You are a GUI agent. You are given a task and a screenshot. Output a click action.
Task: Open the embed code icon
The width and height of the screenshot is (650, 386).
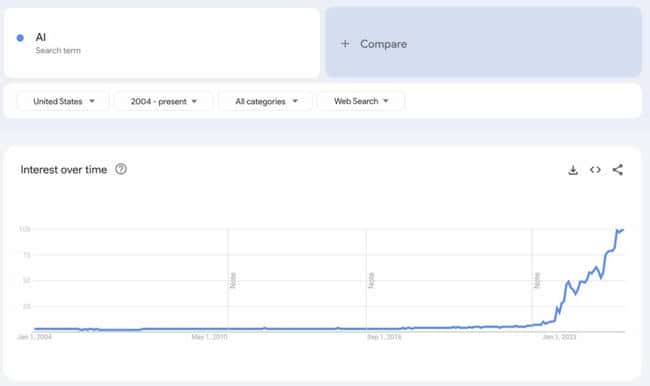point(595,170)
